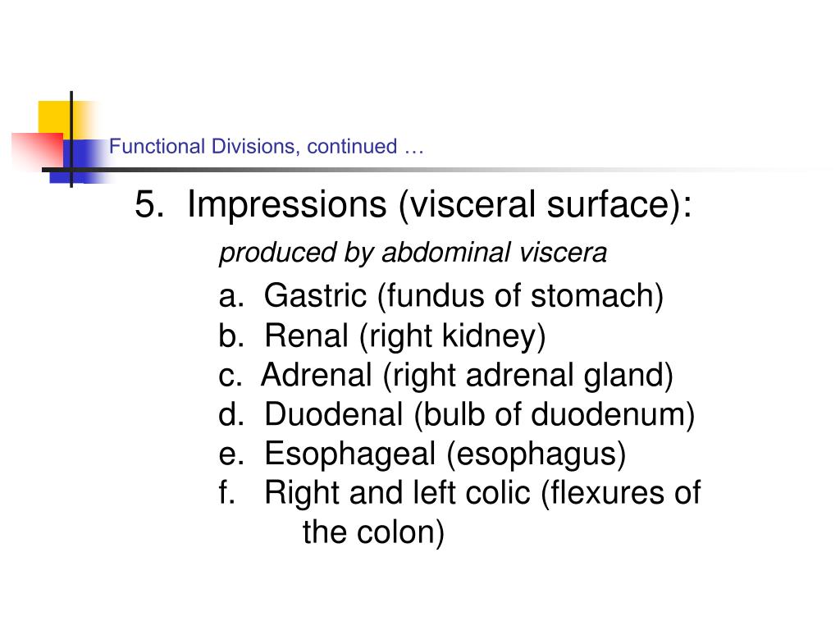Click the 'Duodenal (bulb of duodenum)' line
The image size is (840, 630).
[x=479, y=414]
